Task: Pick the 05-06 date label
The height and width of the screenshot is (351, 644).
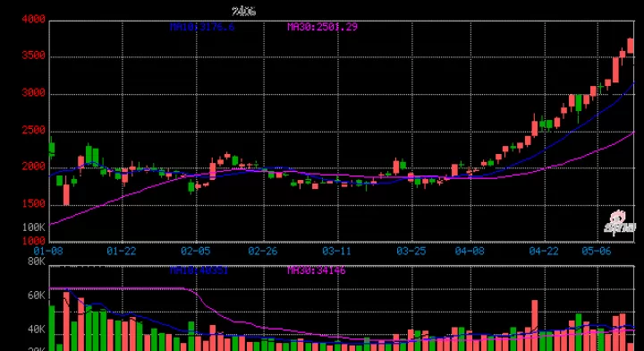Action: 597,251
